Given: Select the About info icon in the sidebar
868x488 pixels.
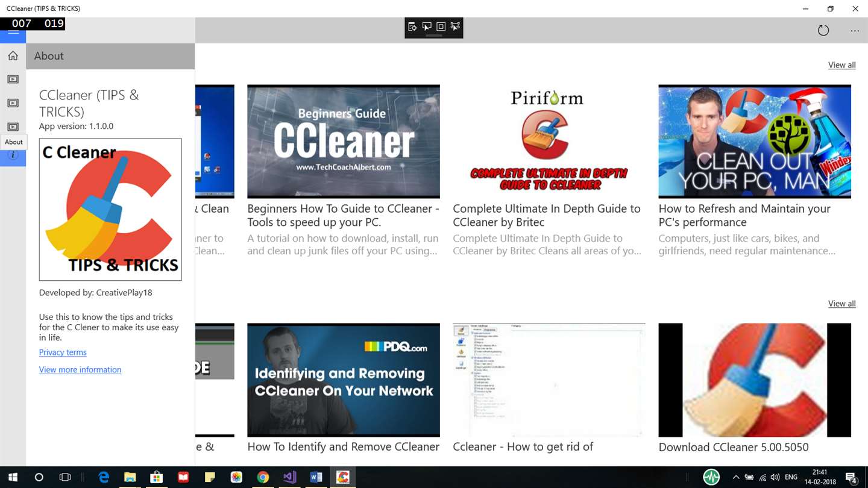Looking at the screenshot, I should coord(13,155).
